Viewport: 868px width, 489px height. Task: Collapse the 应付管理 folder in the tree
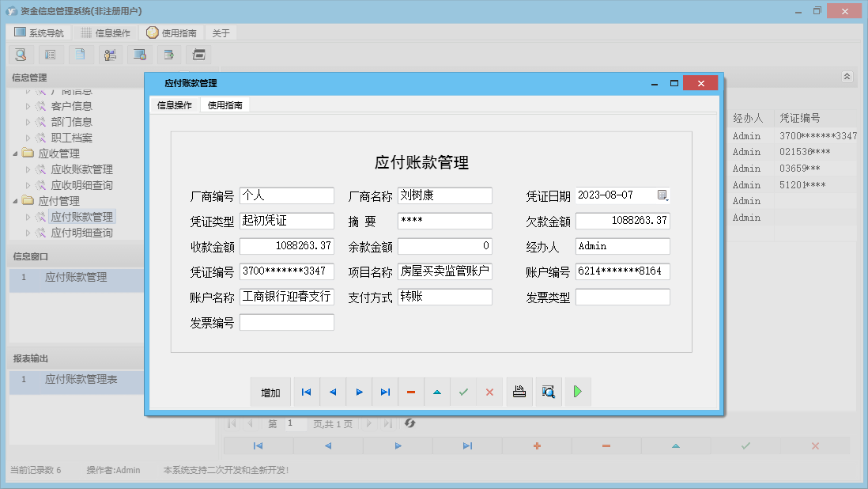click(17, 200)
